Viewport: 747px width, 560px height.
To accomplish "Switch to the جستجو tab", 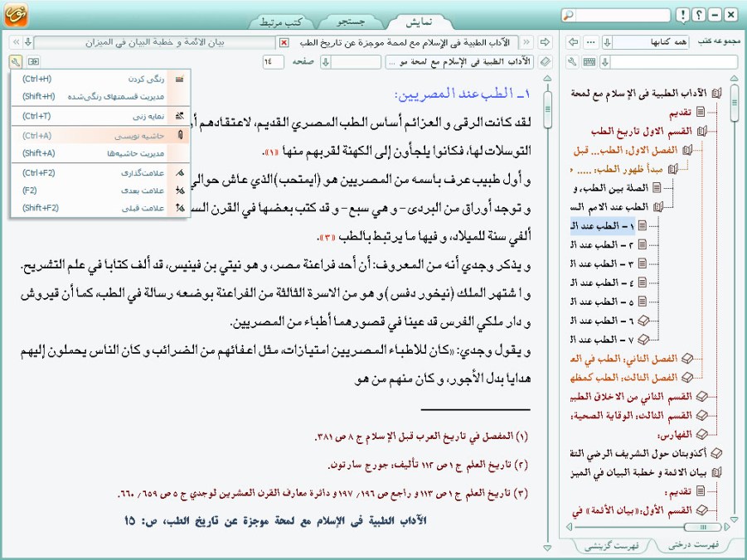I will pos(351,22).
